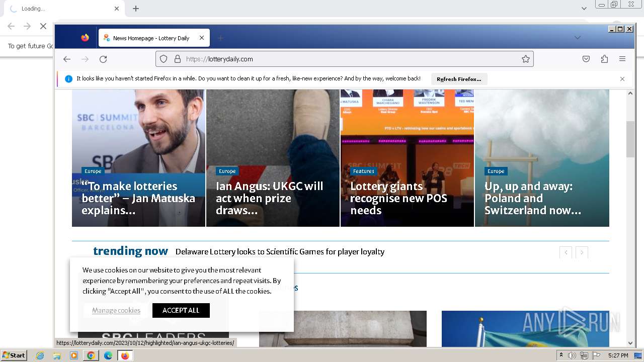Expand the Firefox list all tabs chevron
The height and width of the screenshot is (362, 644).
pyautogui.click(x=578, y=38)
